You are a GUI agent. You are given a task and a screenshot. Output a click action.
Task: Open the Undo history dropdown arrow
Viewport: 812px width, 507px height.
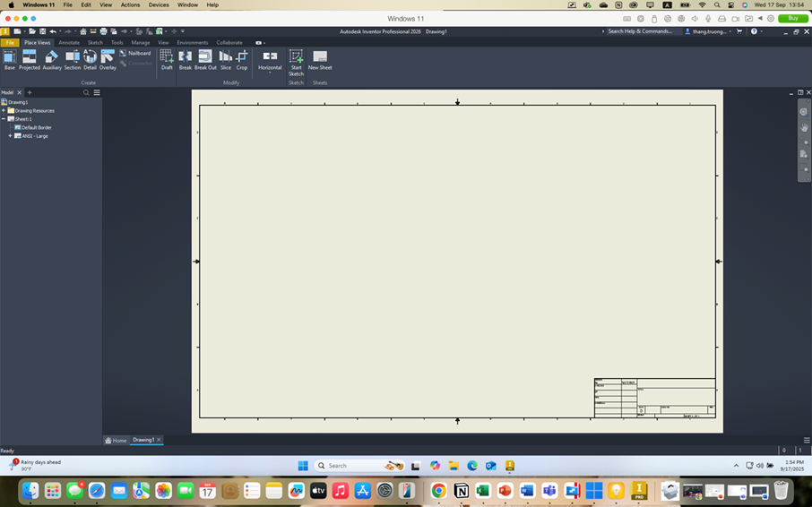tap(60, 31)
